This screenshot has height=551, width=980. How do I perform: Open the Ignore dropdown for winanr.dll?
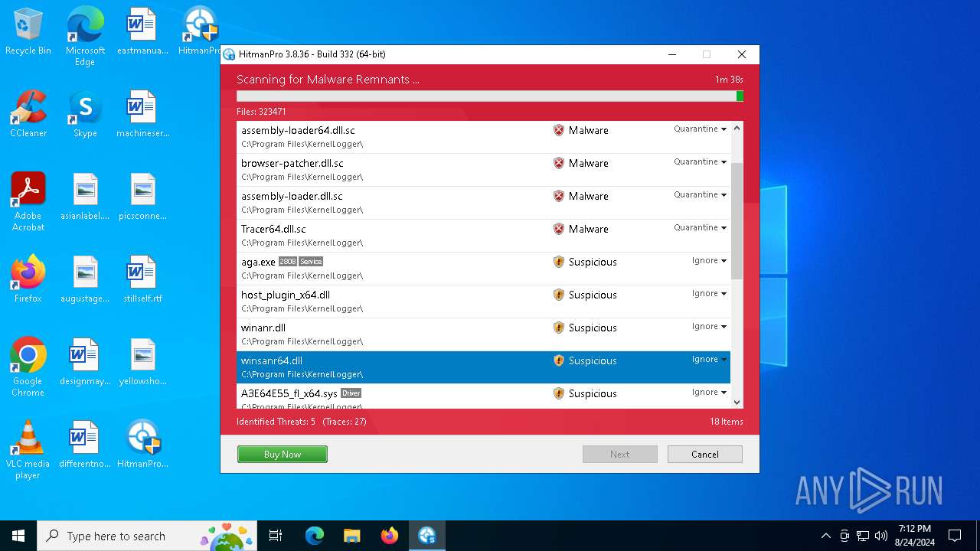709,327
